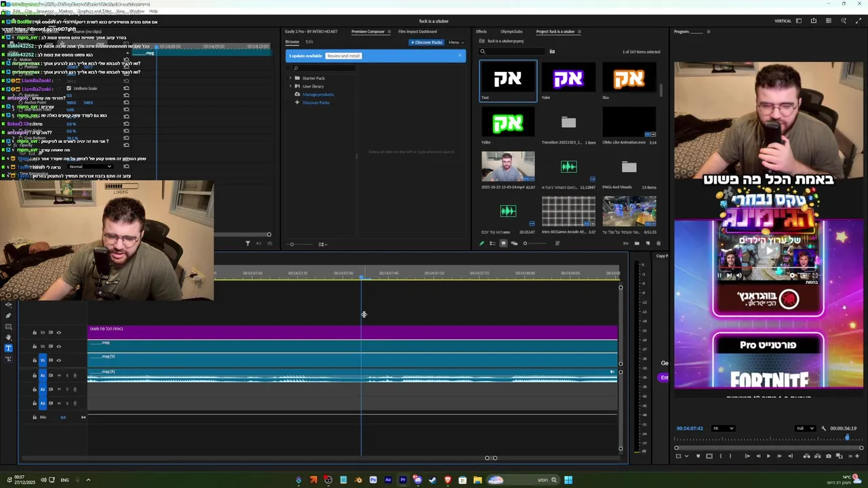Screen dimensions: 868x488
Task: Open the Premiere Composer Menu dropdown
Action: pyautogui.click(x=456, y=42)
